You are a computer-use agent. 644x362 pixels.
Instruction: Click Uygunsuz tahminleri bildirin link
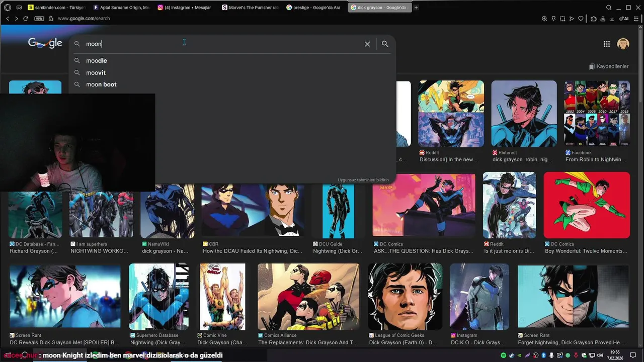point(363,180)
